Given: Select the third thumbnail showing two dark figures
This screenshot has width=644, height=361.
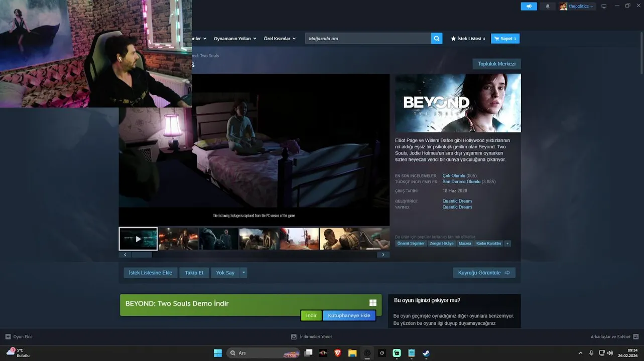Looking at the screenshot, I should point(219,239).
